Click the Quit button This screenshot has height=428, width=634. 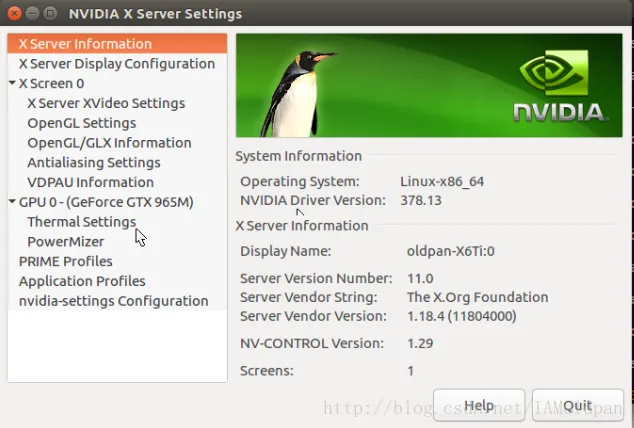[x=578, y=405]
